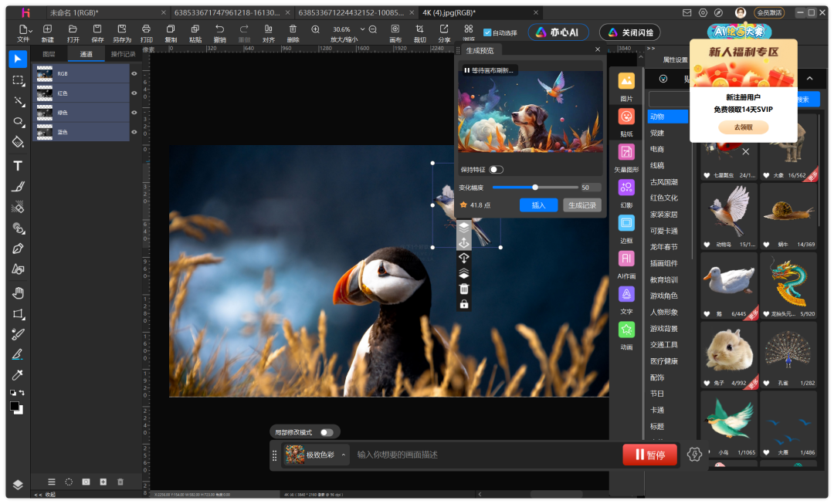Select the Eyedropper color picker tool

18,375
